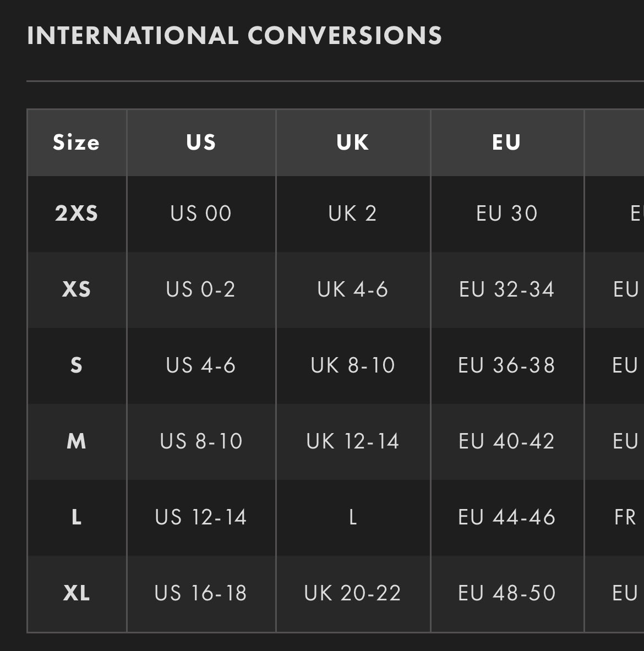
Task: Select the EU 32-34 cell
Action: pos(506,289)
